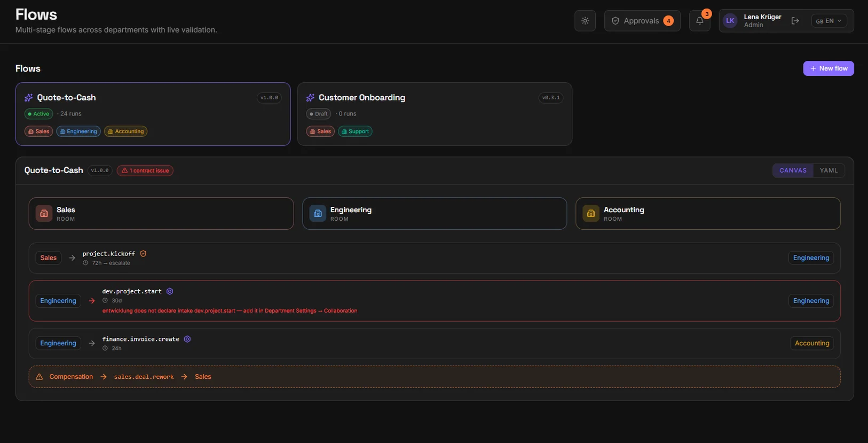Click the 24 runs text
This screenshot has width=868, height=443.
(71, 114)
